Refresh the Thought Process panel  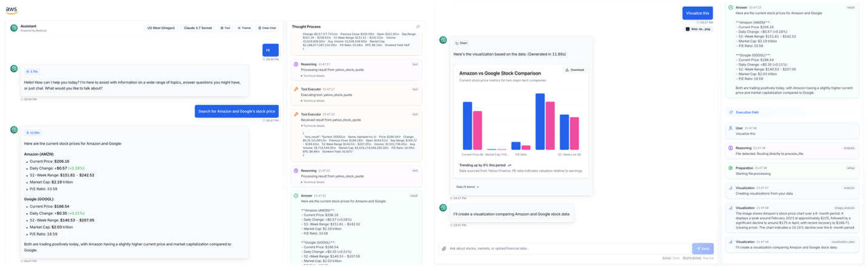418,27
